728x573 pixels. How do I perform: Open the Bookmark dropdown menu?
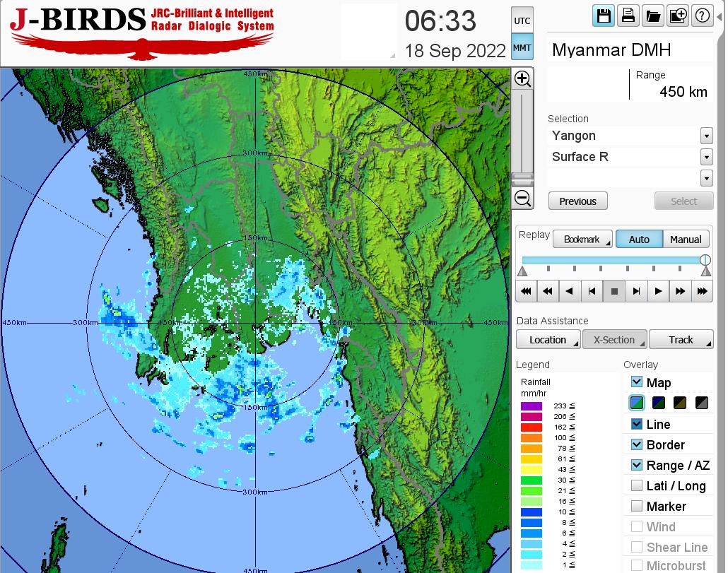click(582, 240)
